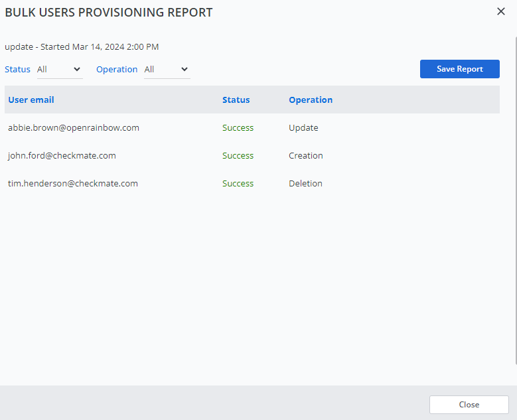This screenshot has width=517, height=420.
Task: Select abbie.brown@openrainbow.com email
Action: point(74,128)
